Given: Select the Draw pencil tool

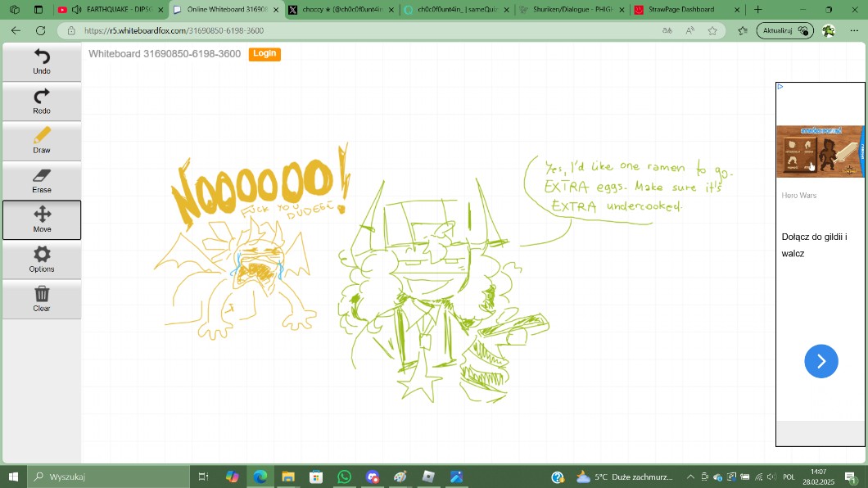Looking at the screenshot, I should 42,141.
